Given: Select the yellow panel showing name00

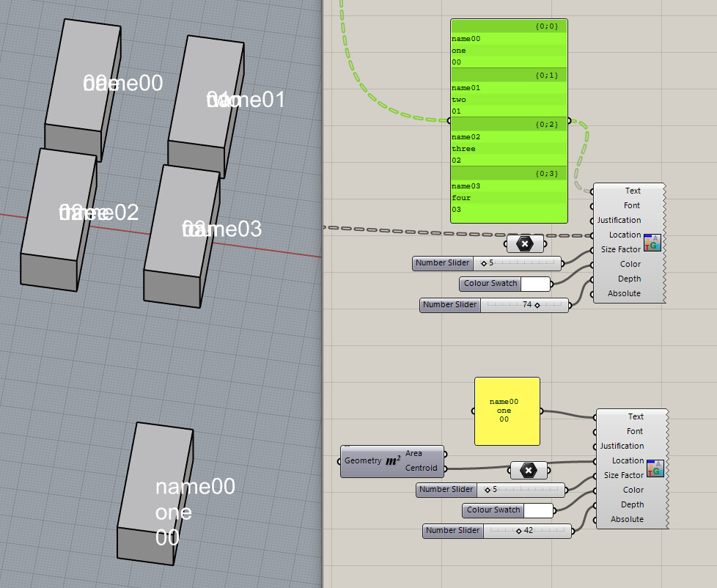Looking at the screenshot, I should point(507,411).
